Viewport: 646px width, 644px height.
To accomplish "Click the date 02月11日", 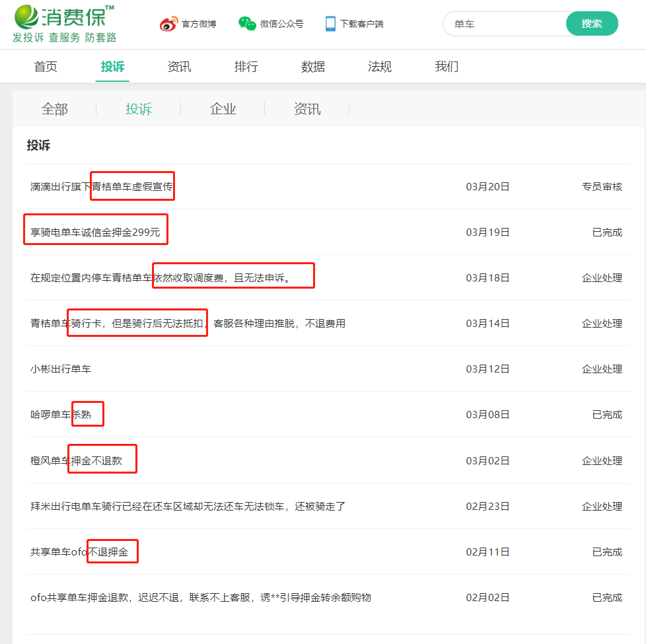I will coord(487,552).
